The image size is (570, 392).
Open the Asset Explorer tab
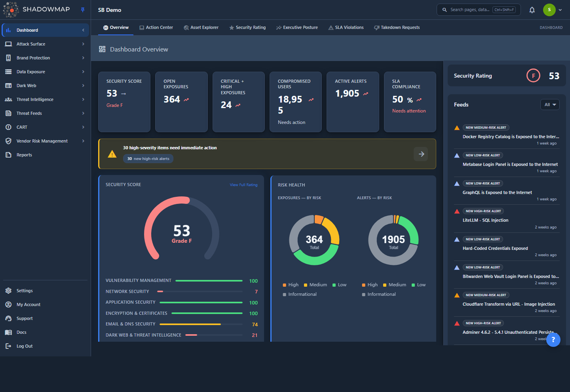coord(201,28)
